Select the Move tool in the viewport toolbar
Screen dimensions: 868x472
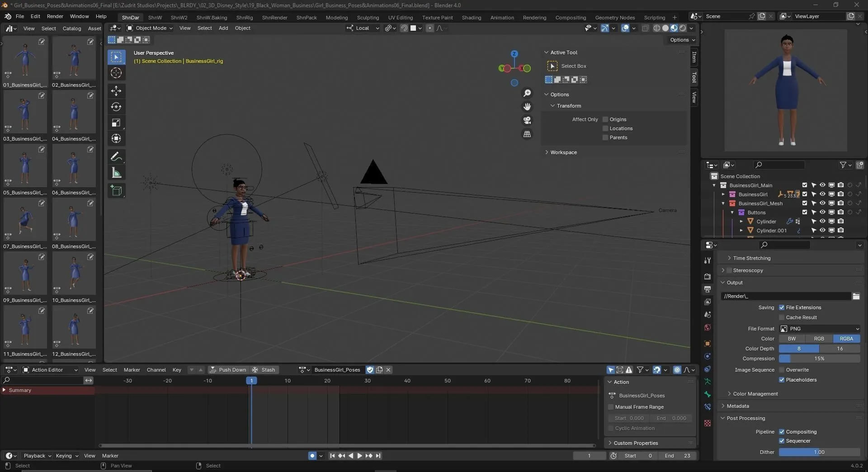click(x=116, y=91)
